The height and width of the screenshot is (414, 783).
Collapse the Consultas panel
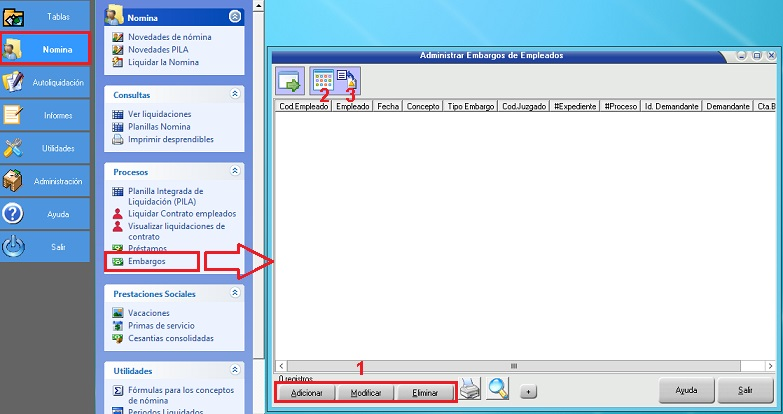(x=235, y=94)
